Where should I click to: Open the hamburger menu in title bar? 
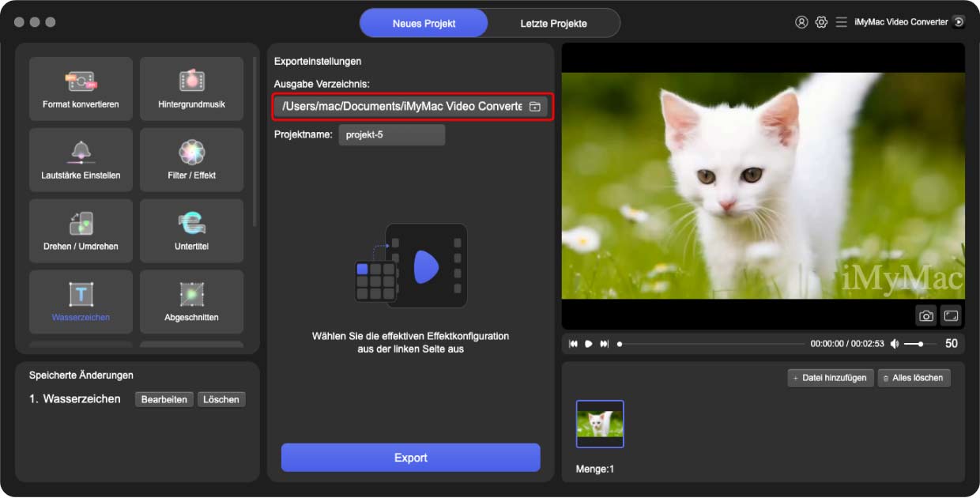(841, 22)
